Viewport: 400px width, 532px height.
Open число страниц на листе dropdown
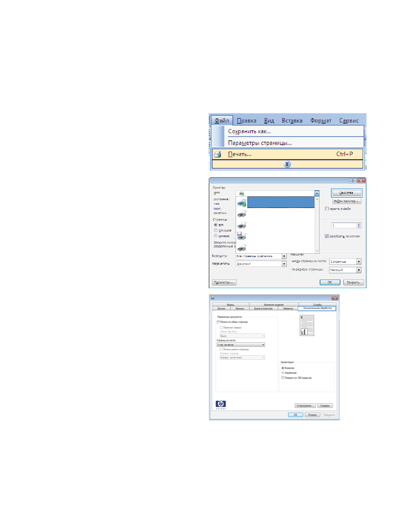pyautogui.click(x=345, y=261)
